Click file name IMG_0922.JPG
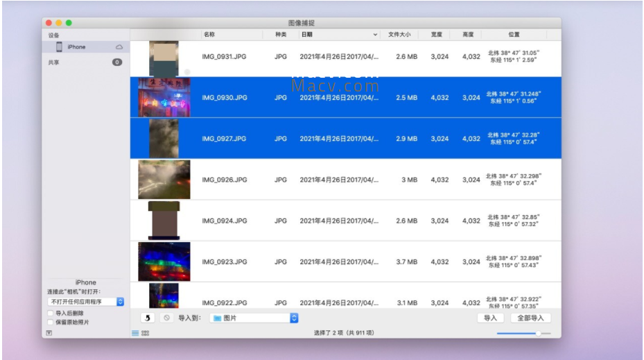Screen dimensions: 644x360 click(224, 303)
